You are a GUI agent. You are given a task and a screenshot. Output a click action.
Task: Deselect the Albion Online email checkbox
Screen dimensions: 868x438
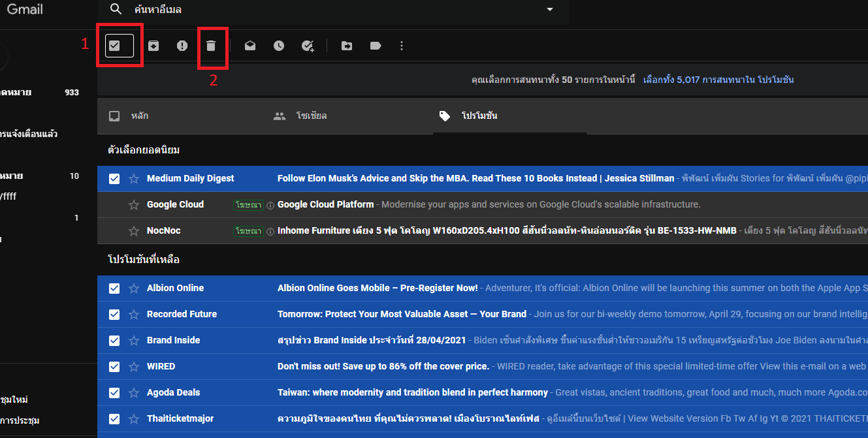[x=114, y=288]
